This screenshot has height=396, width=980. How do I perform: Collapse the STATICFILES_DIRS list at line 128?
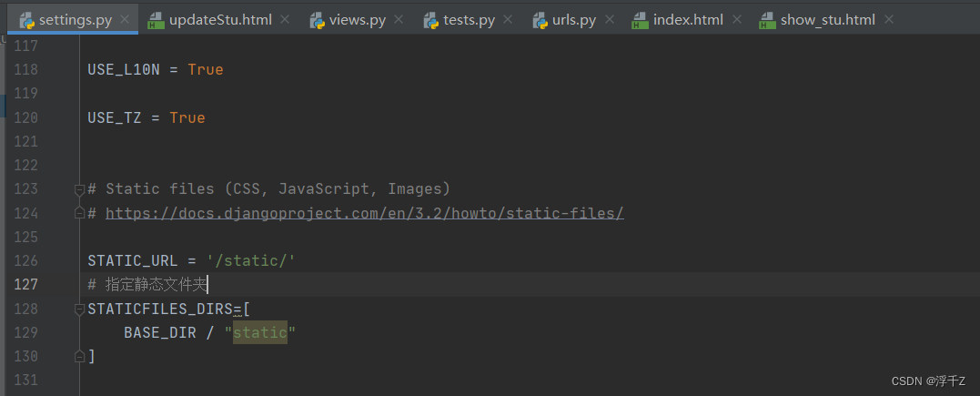point(79,309)
